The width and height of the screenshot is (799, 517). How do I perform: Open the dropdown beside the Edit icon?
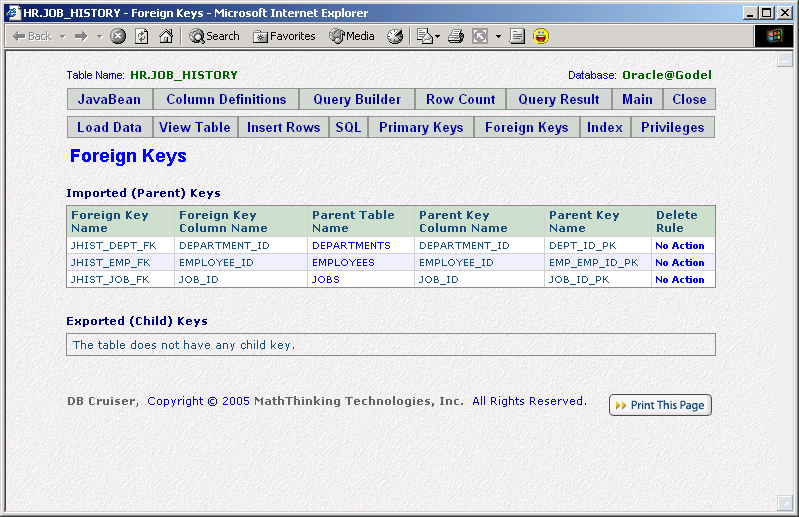pyautogui.click(x=498, y=37)
